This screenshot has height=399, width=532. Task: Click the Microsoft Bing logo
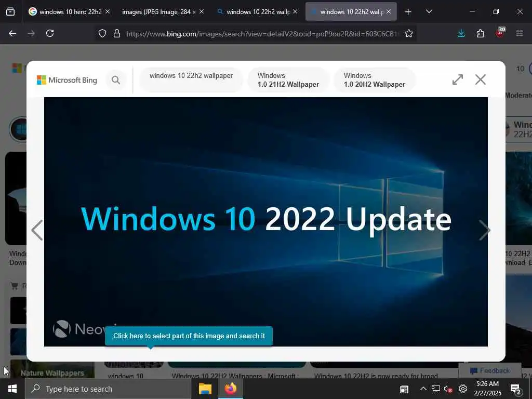click(67, 80)
